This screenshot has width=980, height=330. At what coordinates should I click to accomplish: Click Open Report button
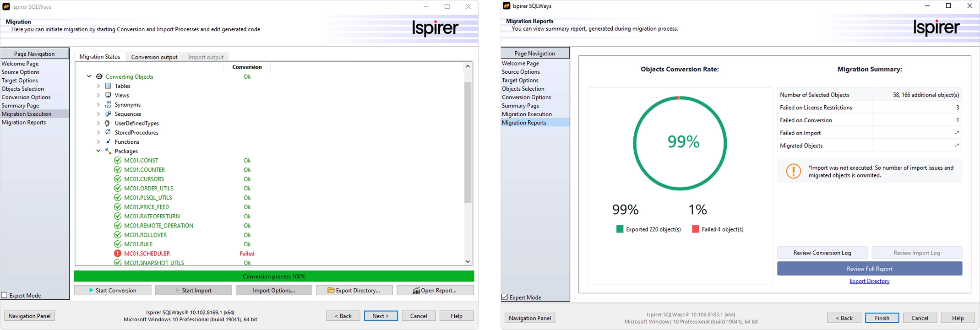[x=435, y=290]
